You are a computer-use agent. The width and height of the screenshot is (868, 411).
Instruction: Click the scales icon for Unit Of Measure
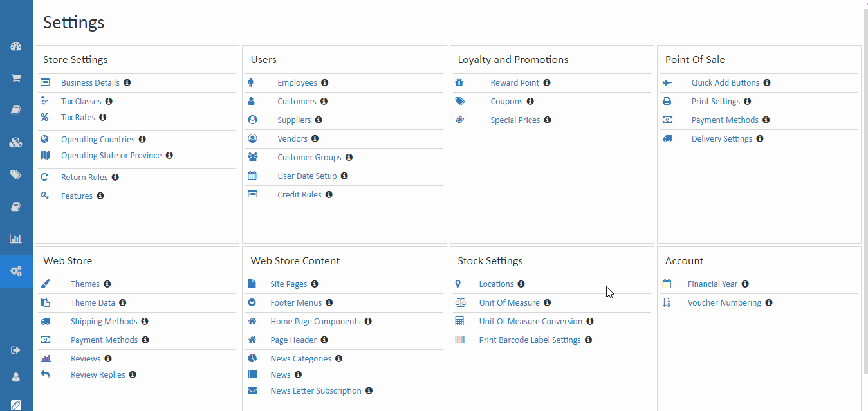pyautogui.click(x=459, y=302)
